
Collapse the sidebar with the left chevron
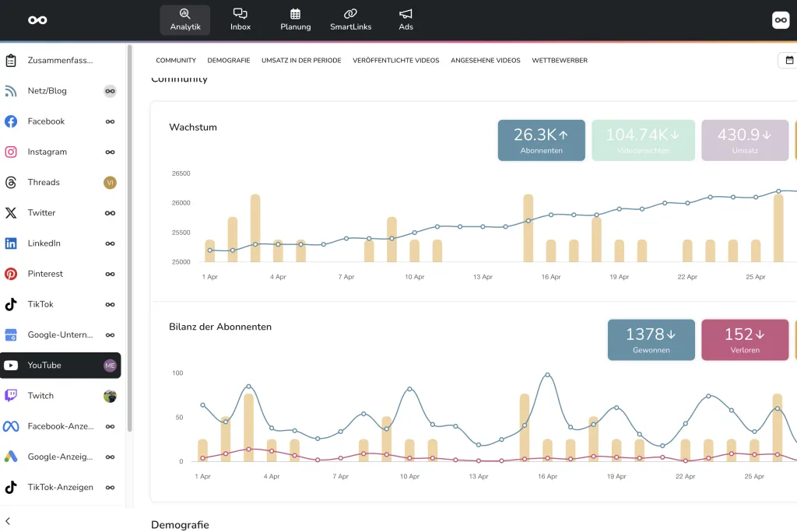coord(8,521)
